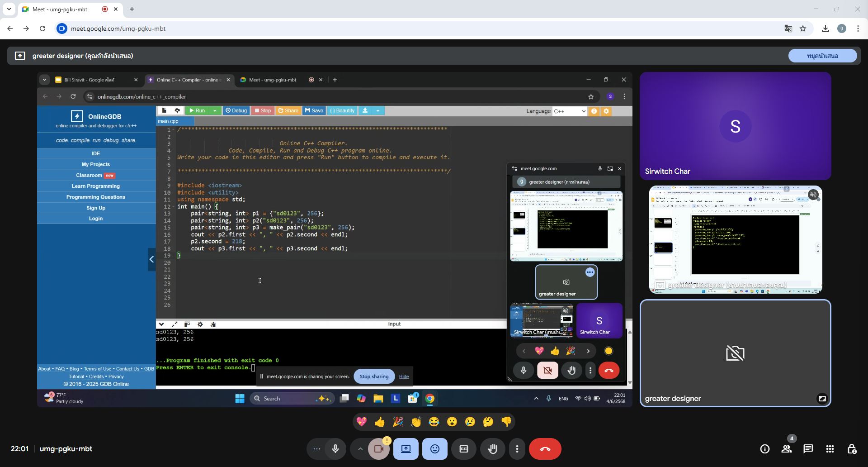This screenshot has width=868, height=467.
Task: Click the Login link in sidebar
Action: (96, 219)
